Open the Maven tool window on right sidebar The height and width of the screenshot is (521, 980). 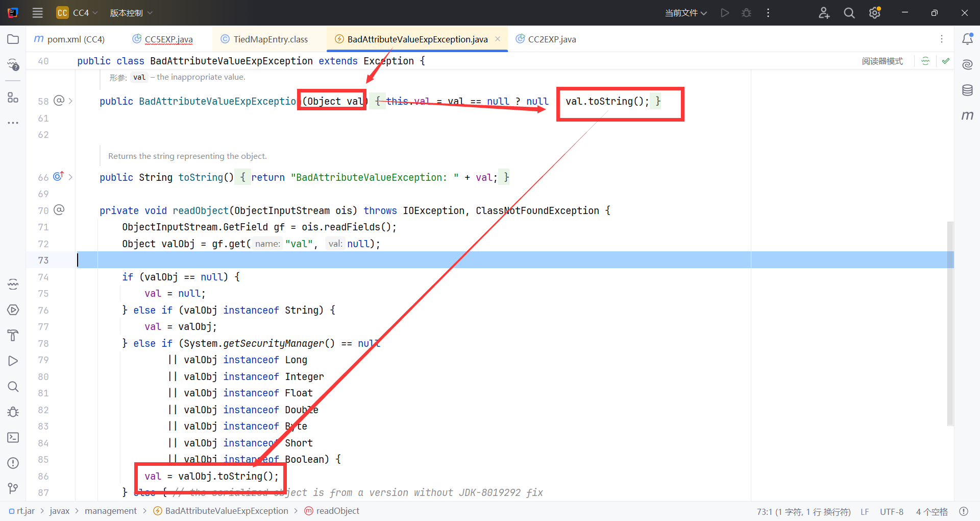[x=967, y=116]
